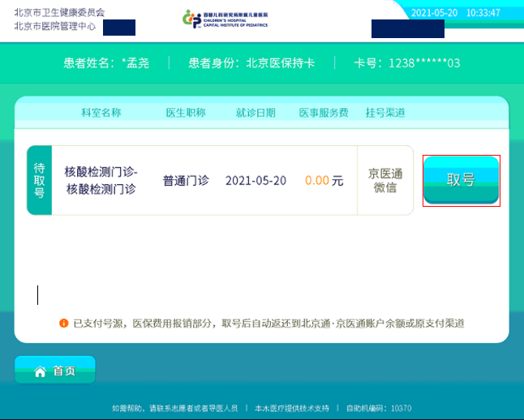524x420 pixels.
Task: Click 本木医疗提供技术支持 footer text
Action: click(x=292, y=408)
